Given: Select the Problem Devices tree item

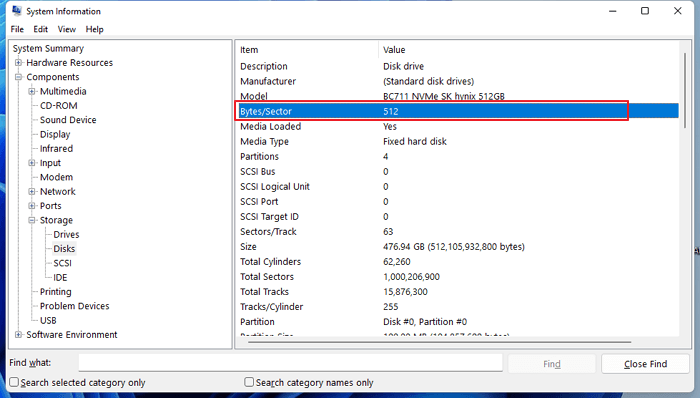Looking at the screenshot, I should pyautogui.click(x=75, y=306).
